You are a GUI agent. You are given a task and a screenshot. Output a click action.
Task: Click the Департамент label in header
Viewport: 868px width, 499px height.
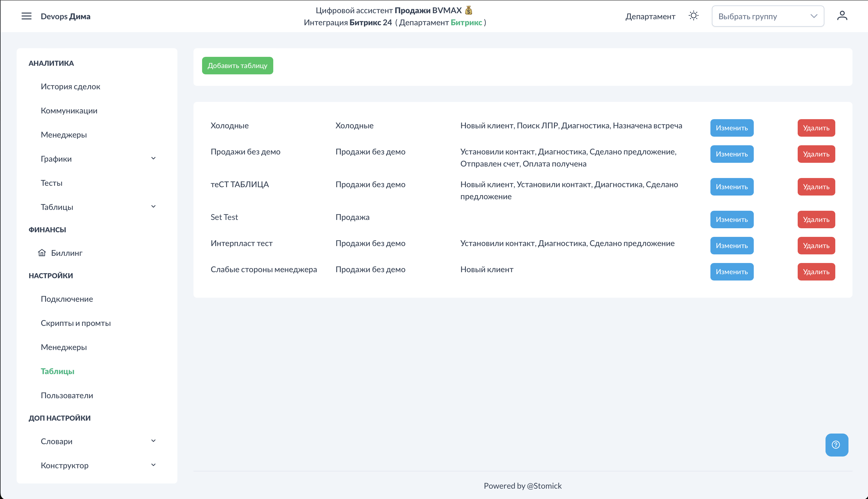[650, 16]
